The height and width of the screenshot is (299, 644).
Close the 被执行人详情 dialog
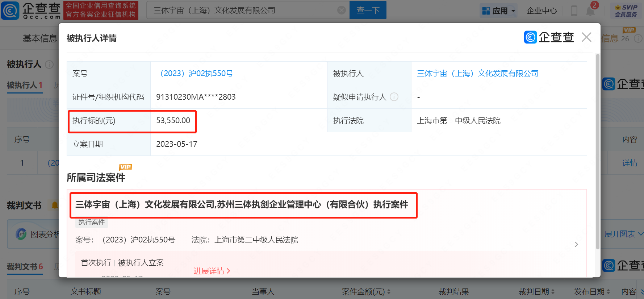point(586,37)
